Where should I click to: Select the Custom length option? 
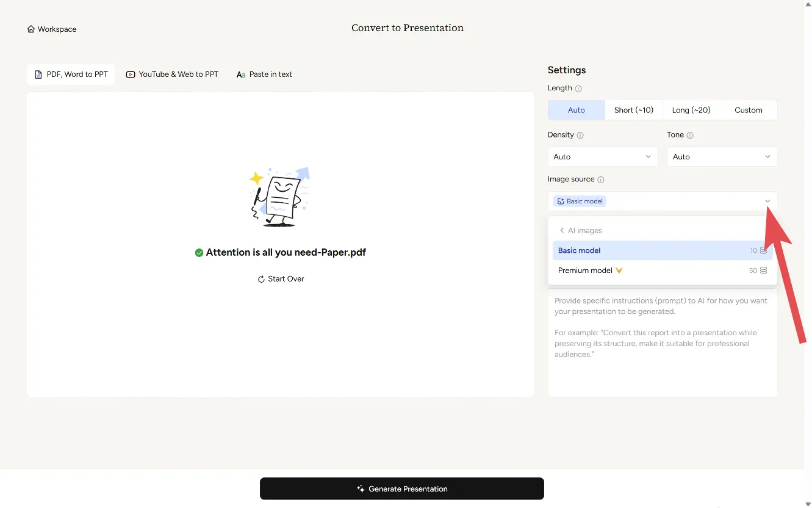click(748, 111)
